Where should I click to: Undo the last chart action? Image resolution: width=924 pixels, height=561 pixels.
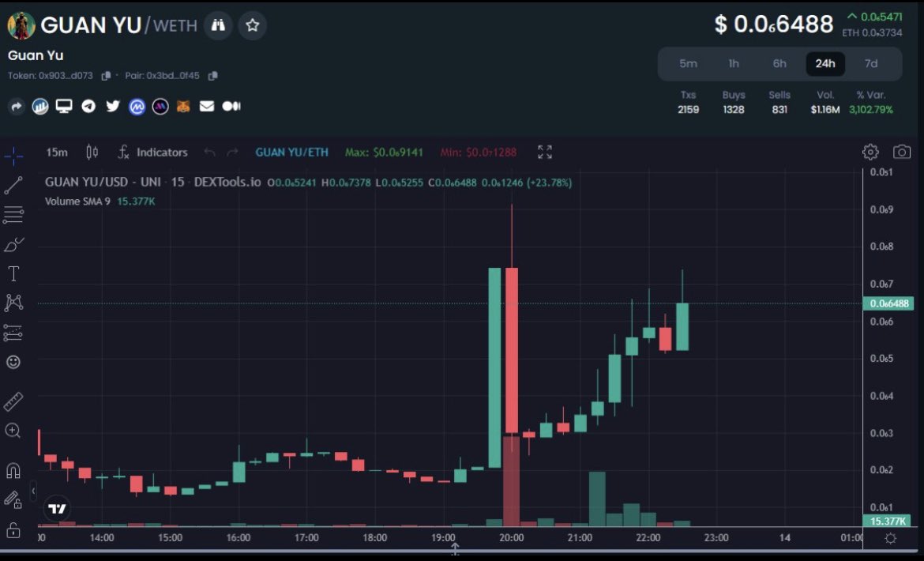pos(209,152)
